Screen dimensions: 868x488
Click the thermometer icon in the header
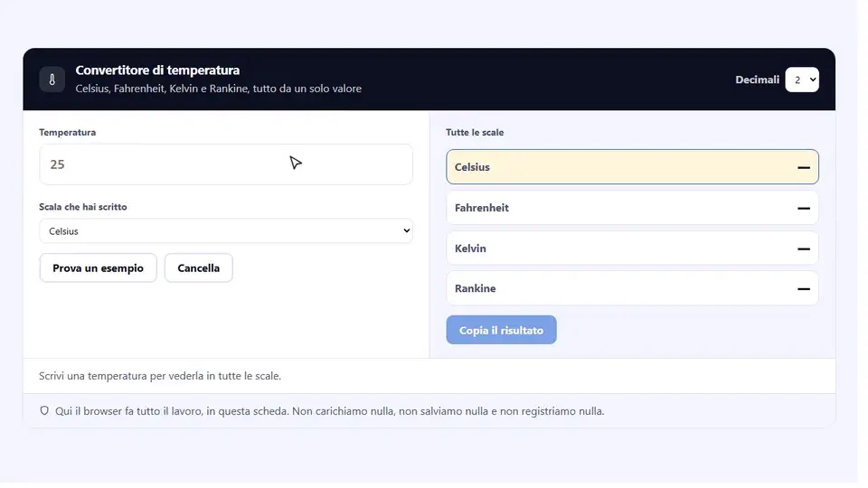[x=52, y=80]
